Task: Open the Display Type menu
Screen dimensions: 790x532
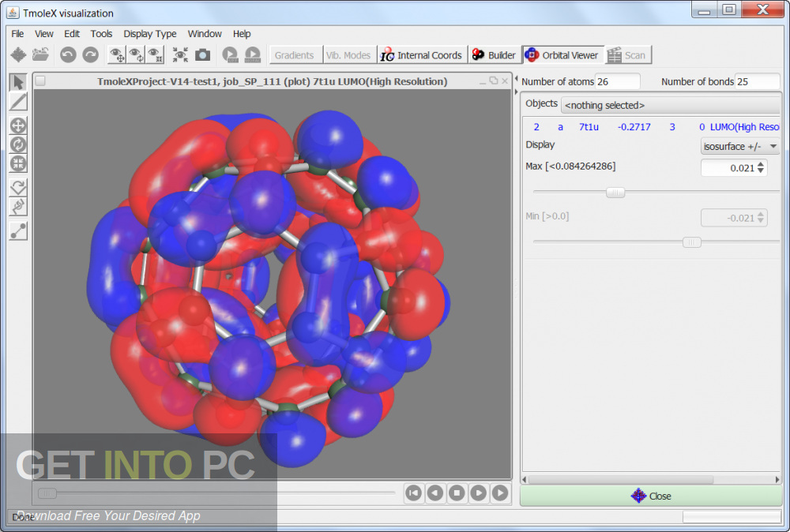Action: 149,34
